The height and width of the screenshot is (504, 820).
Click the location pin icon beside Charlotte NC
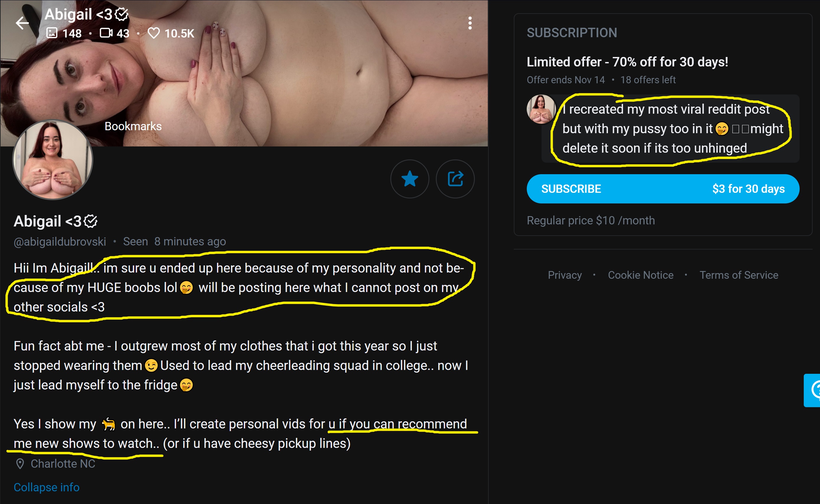tap(20, 464)
